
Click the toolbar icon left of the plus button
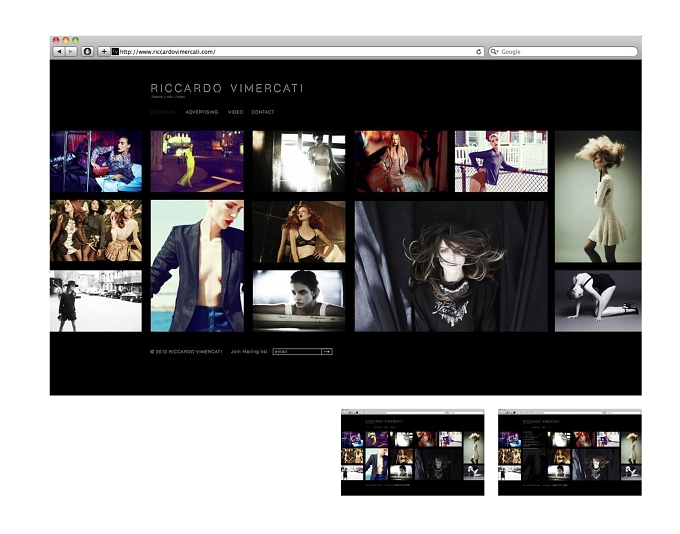[87, 52]
